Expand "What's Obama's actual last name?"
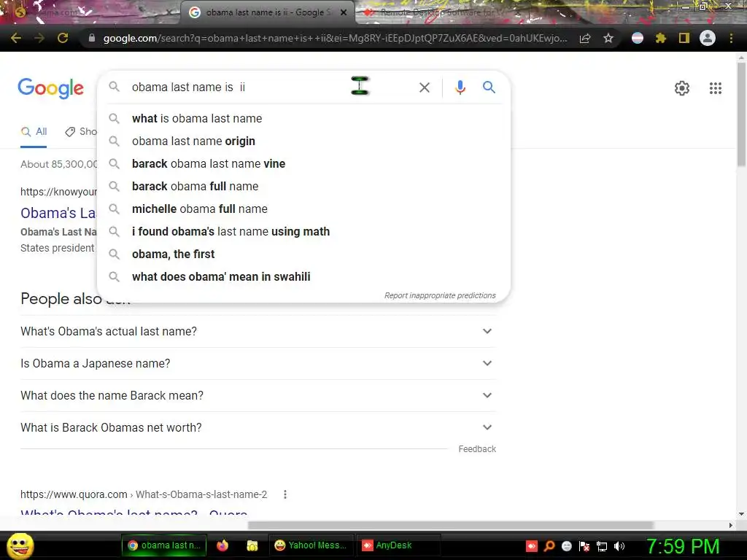Screen dimensions: 747x560 pos(258,332)
